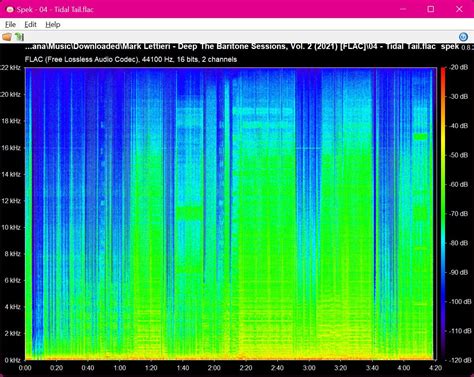Click the 4:20 time axis label
This screenshot has height=377, width=474.
click(x=435, y=368)
